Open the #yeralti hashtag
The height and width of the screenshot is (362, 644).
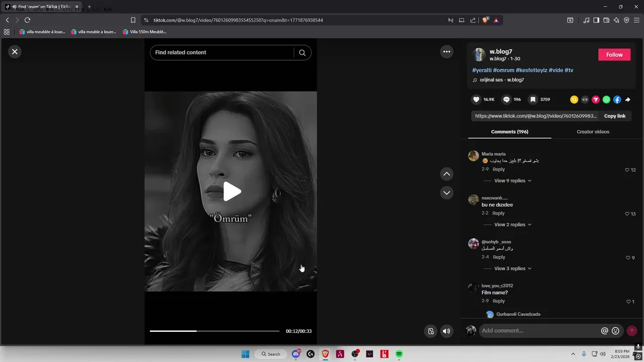click(x=482, y=70)
